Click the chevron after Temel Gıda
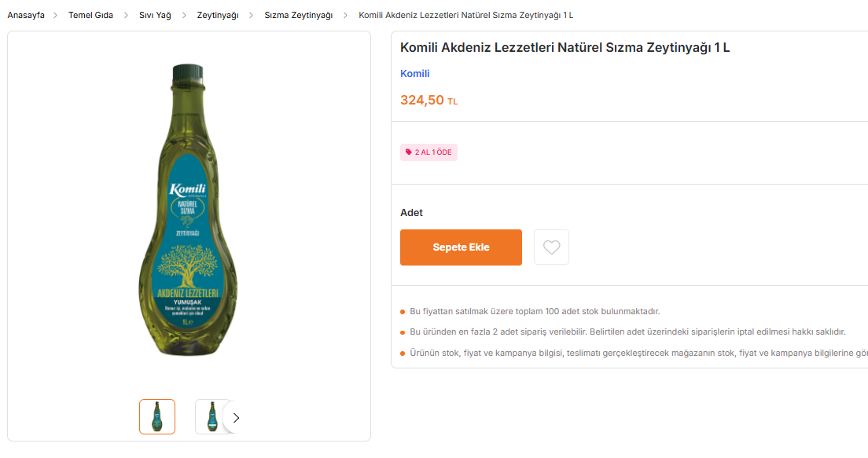Screen dimensions: 868x458 pos(126,15)
